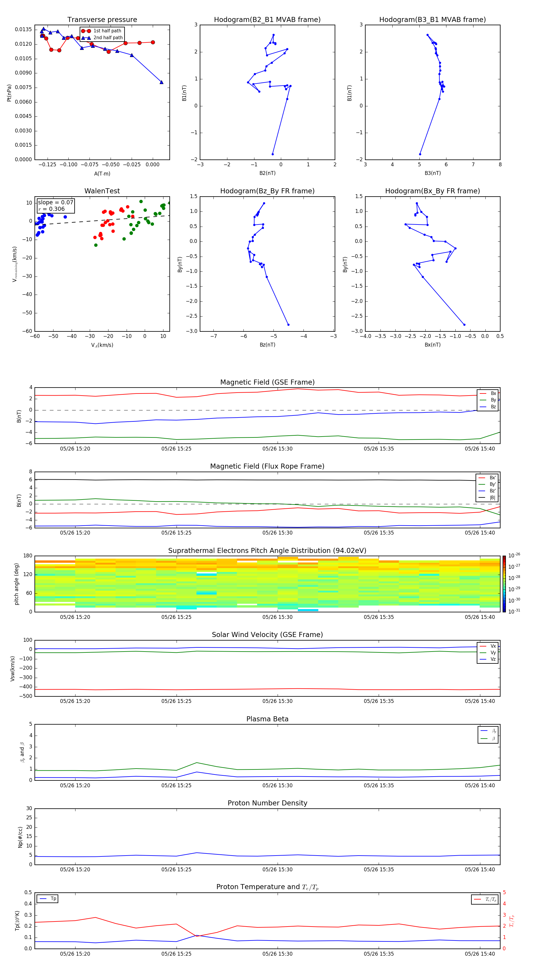Click the 'Magnetic Field (GSE Frame)' title

267,382
